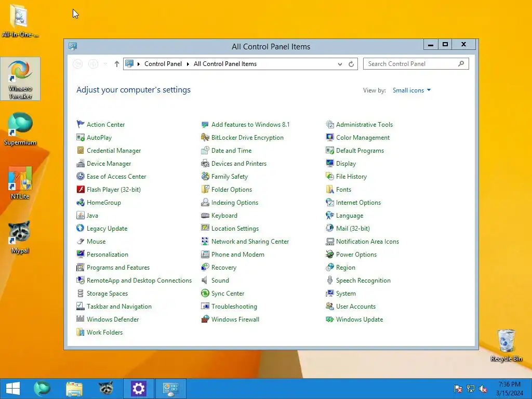
Task: Refresh the Control Panel view
Action: pos(351,64)
